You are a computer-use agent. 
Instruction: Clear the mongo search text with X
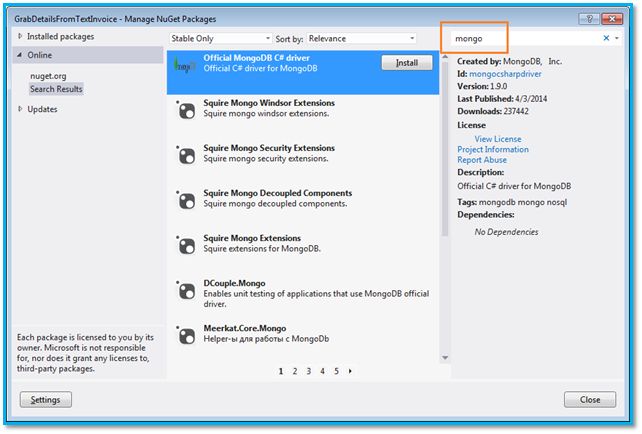tap(606, 38)
